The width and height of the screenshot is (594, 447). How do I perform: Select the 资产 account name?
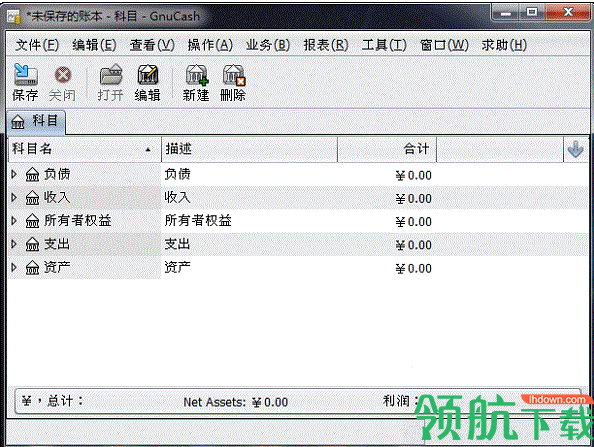click(x=57, y=267)
